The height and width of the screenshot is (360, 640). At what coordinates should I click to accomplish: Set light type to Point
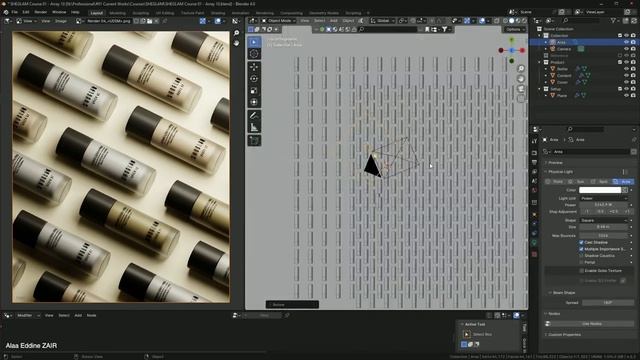[555, 181]
